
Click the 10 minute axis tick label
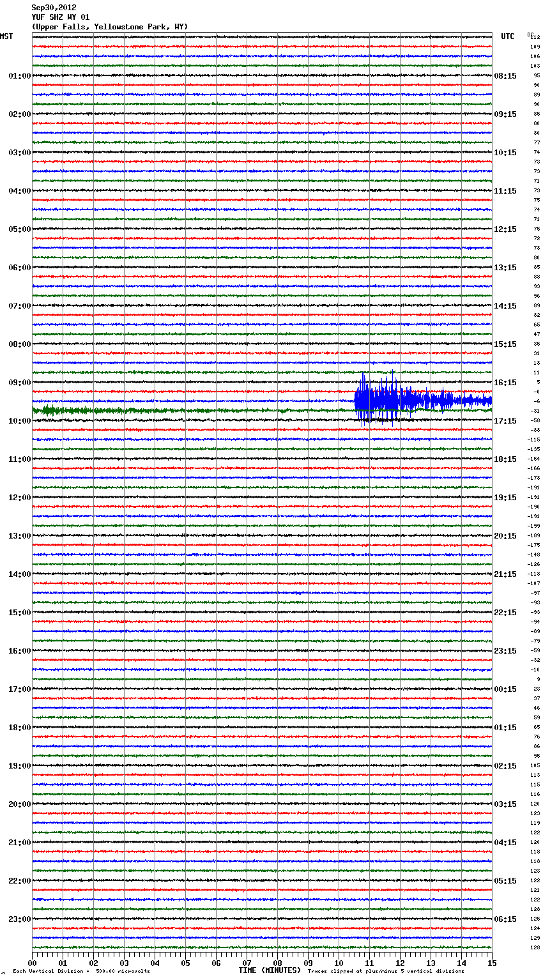point(339,963)
